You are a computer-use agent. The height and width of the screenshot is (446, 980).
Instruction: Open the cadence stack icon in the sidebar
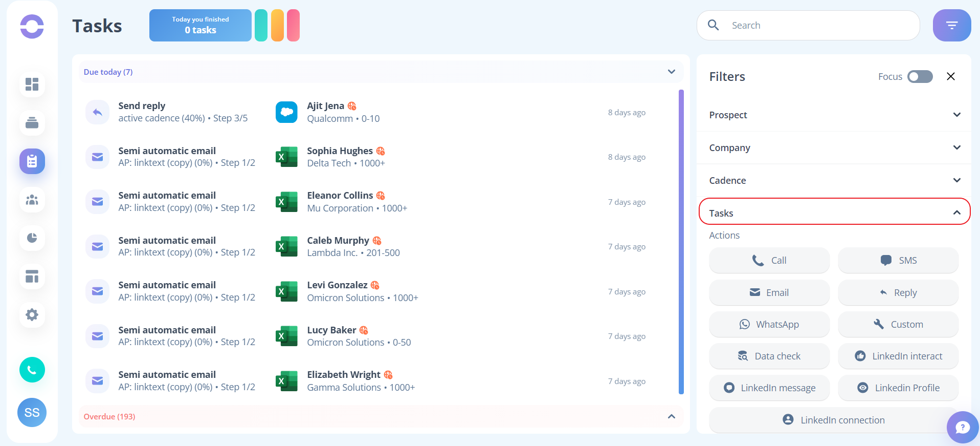32,123
